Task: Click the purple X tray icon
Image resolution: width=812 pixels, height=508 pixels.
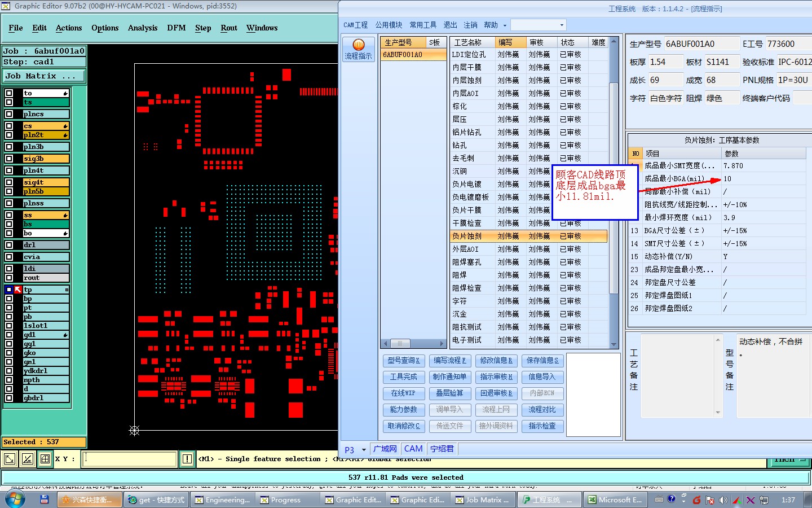Action: tap(750, 500)
